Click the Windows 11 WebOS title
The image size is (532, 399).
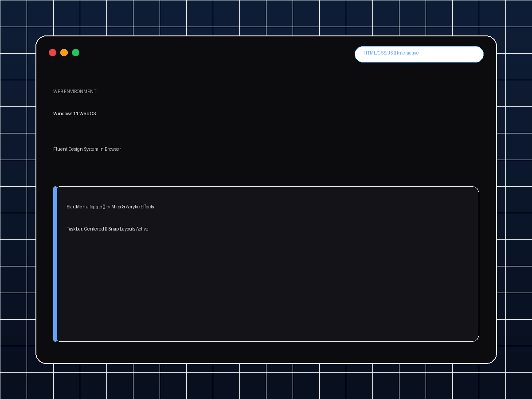[x=74, y=113]
